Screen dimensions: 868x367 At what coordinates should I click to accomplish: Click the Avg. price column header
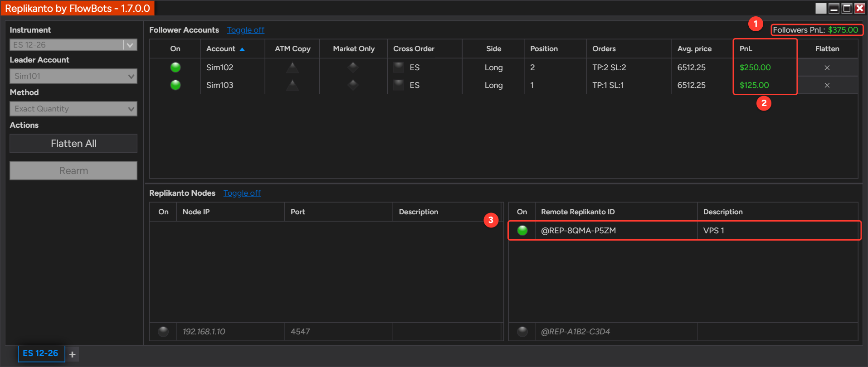click(702, 49)
